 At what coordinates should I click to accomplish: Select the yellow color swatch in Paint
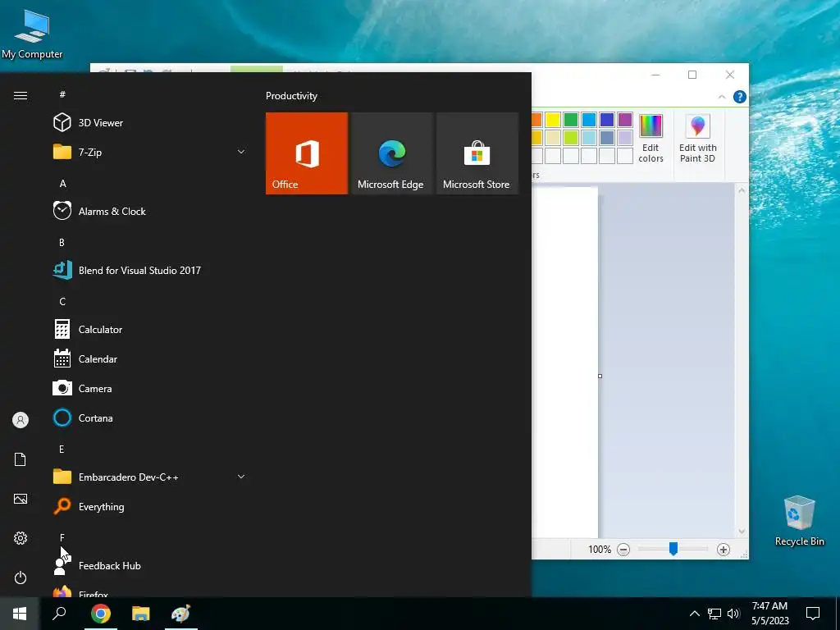(x=553, y=120)
